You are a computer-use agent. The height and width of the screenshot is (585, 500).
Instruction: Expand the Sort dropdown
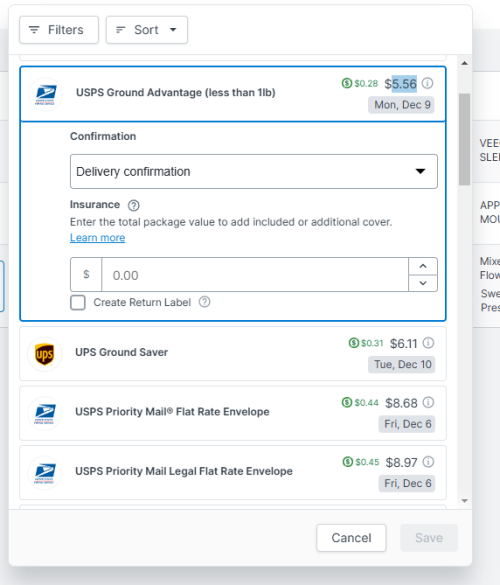click(147, 30)
